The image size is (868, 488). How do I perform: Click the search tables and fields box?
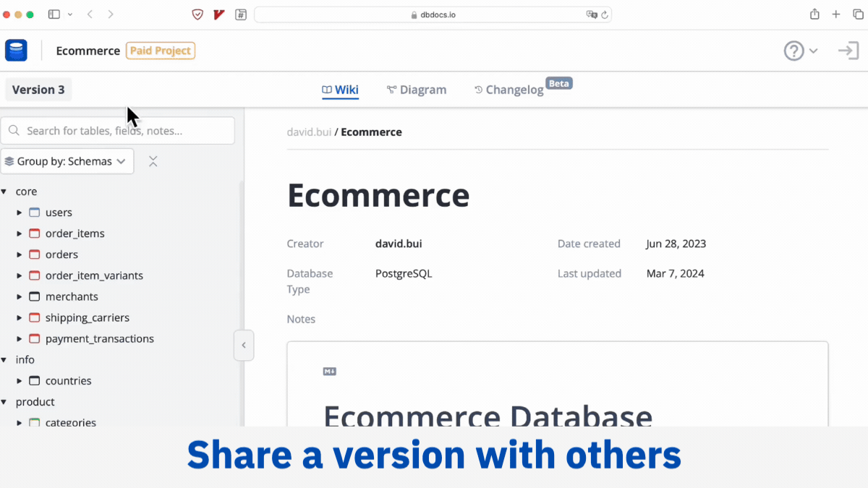[x=118, y=131]
